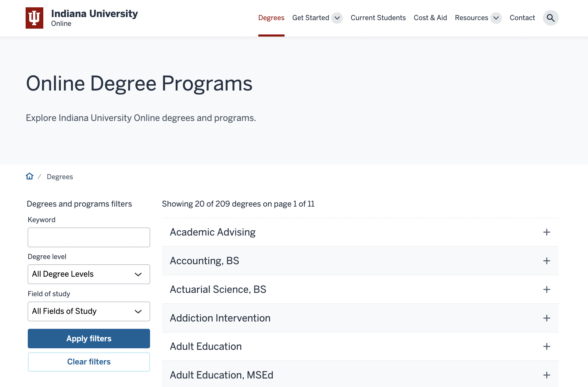The image size is (588, 387).
Task: Click the Degrees and programs filters heading
Action: tap(79, 204)
